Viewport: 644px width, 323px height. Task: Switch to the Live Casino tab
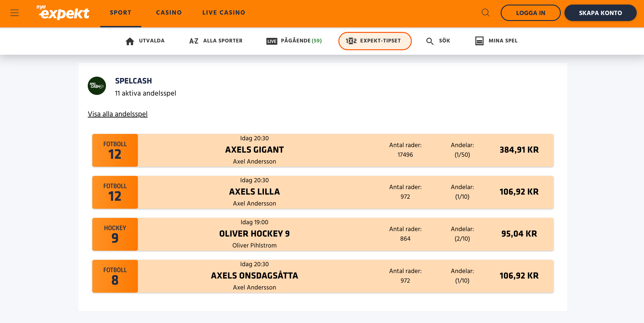(x=224, y=13)
